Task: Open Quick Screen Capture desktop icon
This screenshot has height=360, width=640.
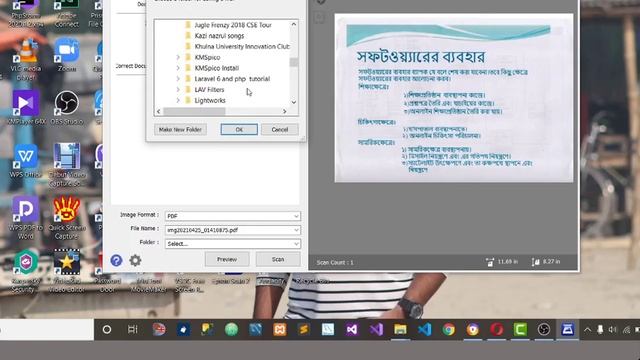Action: click(x=67, y=218)
